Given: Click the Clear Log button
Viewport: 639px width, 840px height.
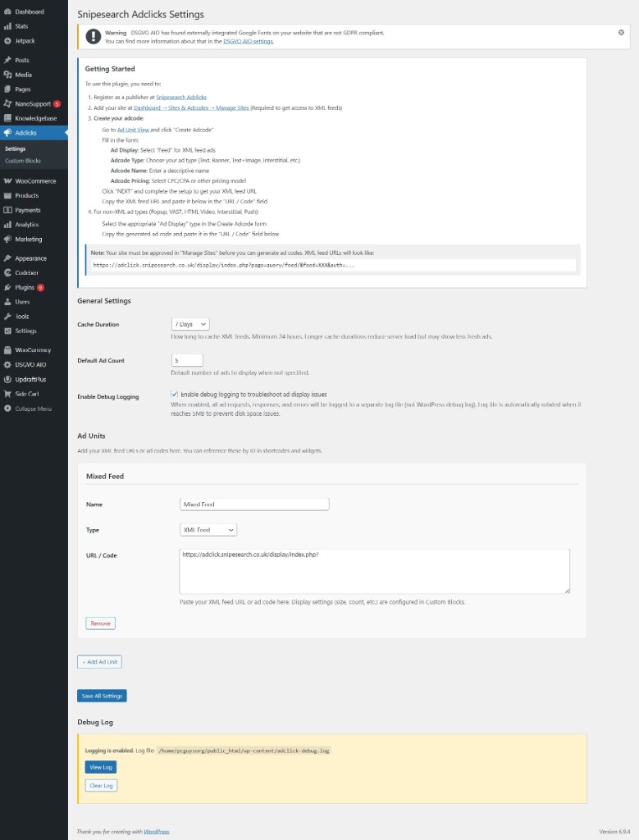Looking at the screenshot, I should coord(101,785).
